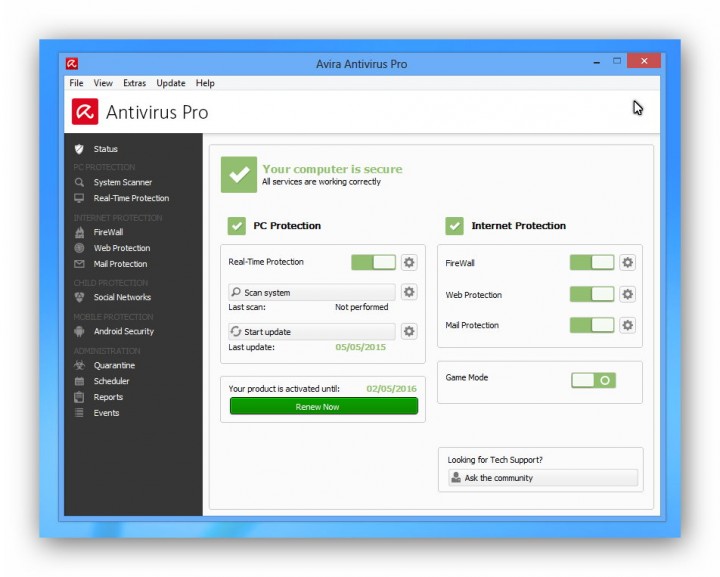Click the Scheduler calendar icon in the sidebar

[79, 381]
